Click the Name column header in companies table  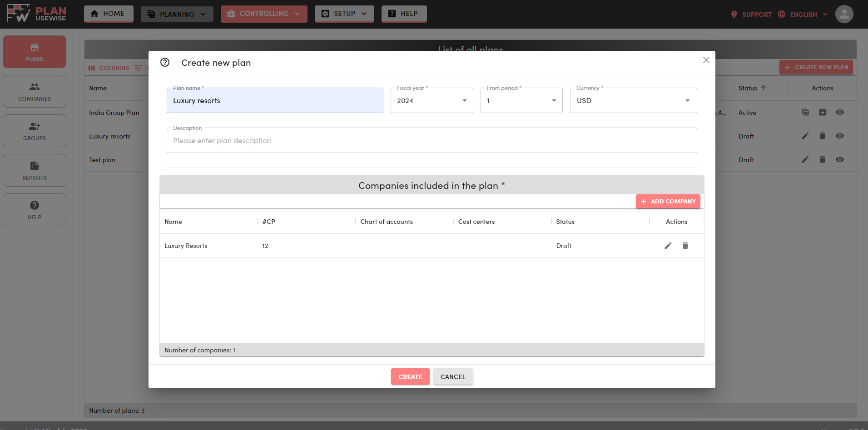click(173, 222)
